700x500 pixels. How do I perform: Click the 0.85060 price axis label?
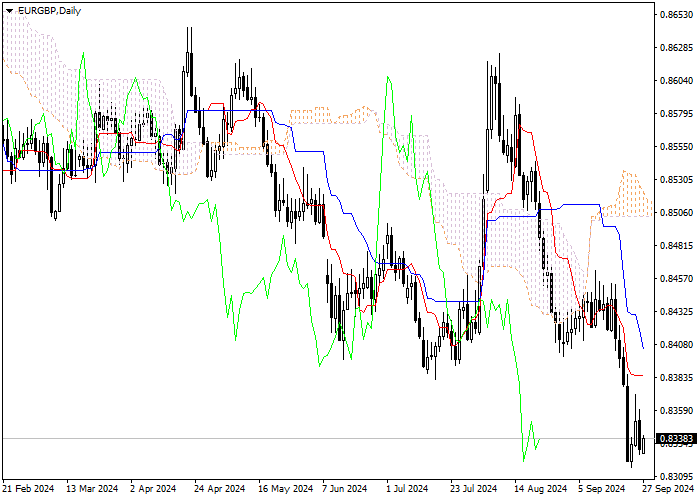click(676, 212)
